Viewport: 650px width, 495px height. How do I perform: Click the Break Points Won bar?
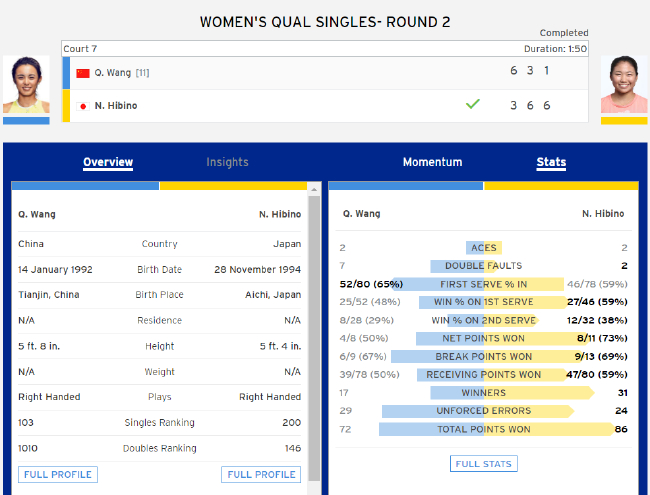coord(484,356)
